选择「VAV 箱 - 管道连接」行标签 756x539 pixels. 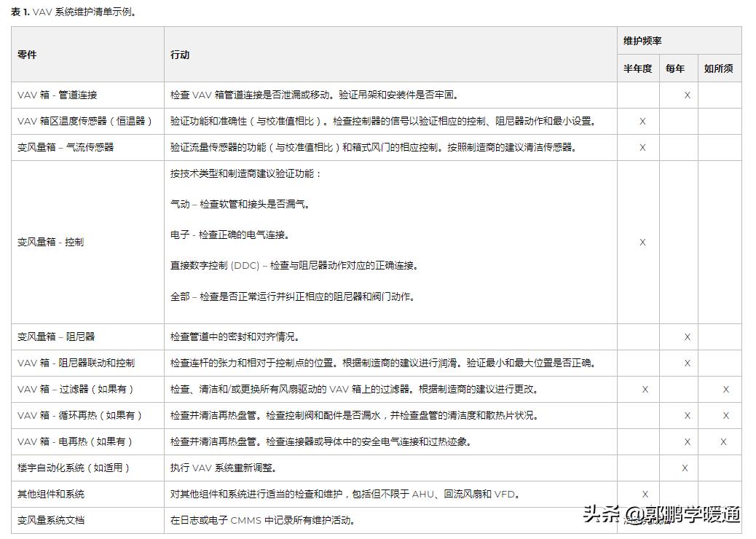click(x=60, y=95)
